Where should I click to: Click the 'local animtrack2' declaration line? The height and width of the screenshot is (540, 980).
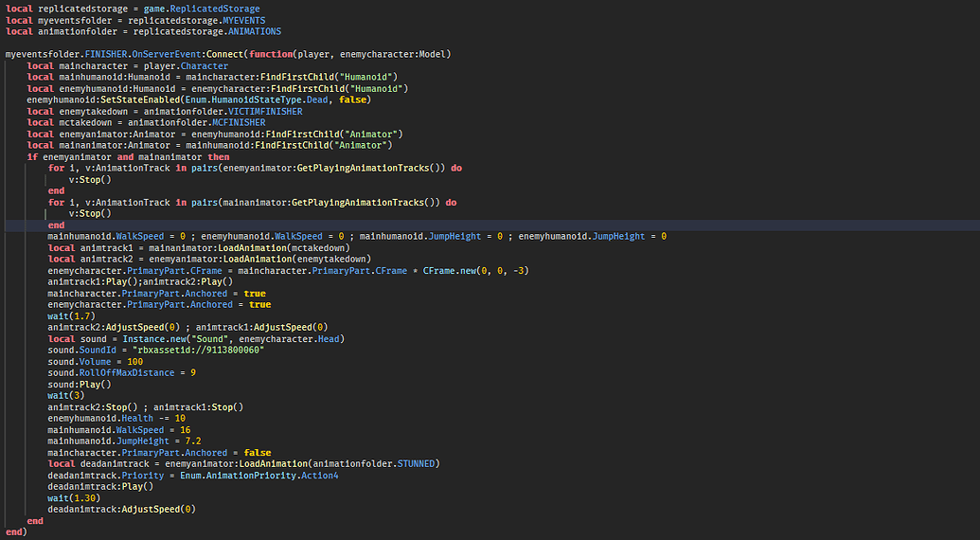click(209, 260)
